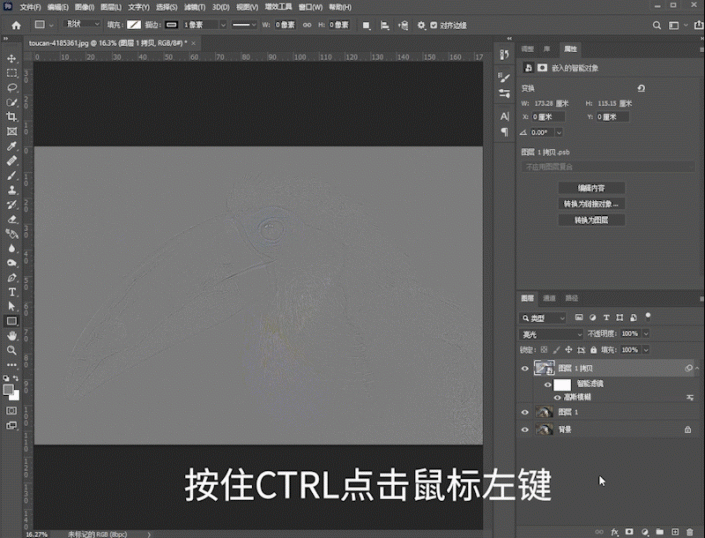Open the rotation angle dropdown
This screenshot has height=538, width=705.
pyautogui.click(x=559, y=133)
